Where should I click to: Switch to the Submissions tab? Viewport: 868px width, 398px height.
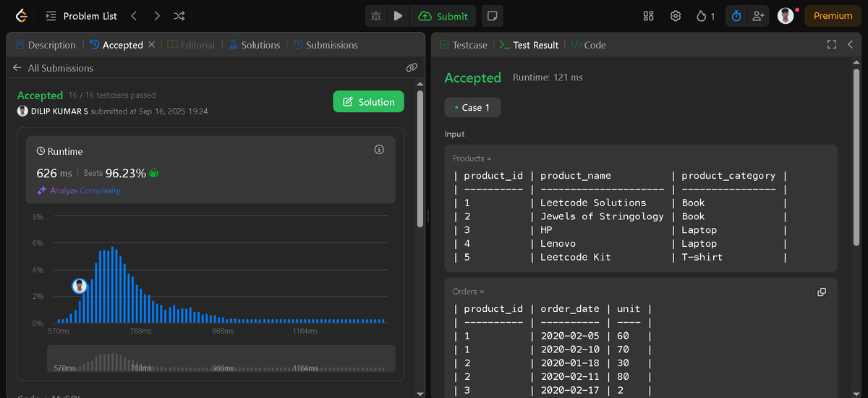327,45
